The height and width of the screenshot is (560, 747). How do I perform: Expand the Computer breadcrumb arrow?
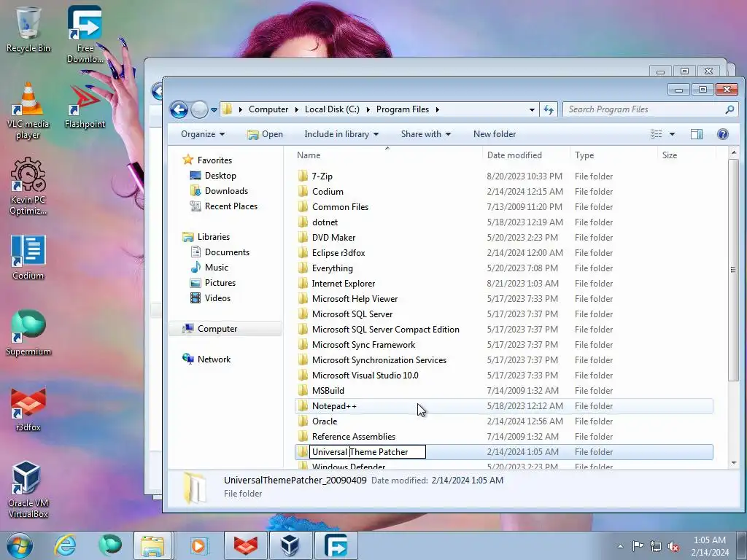point(296,109)
